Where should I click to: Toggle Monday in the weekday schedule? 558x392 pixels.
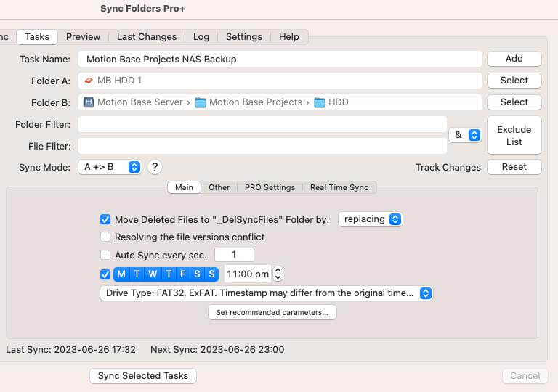click(x=121, y=274)
